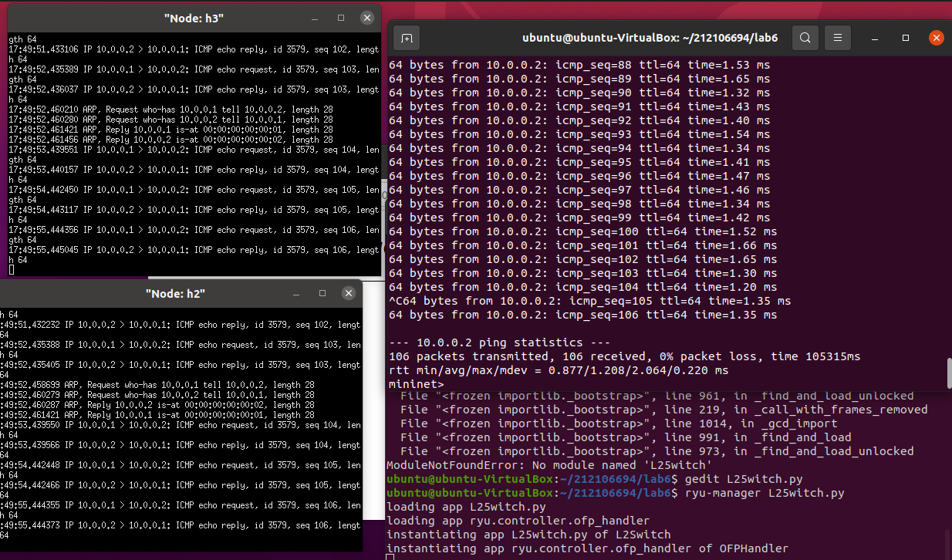This screenshot has height=560, width=952.
Task: Click the "line 219, in _call_with_frames_removed" line
Action: click(663, 410)
